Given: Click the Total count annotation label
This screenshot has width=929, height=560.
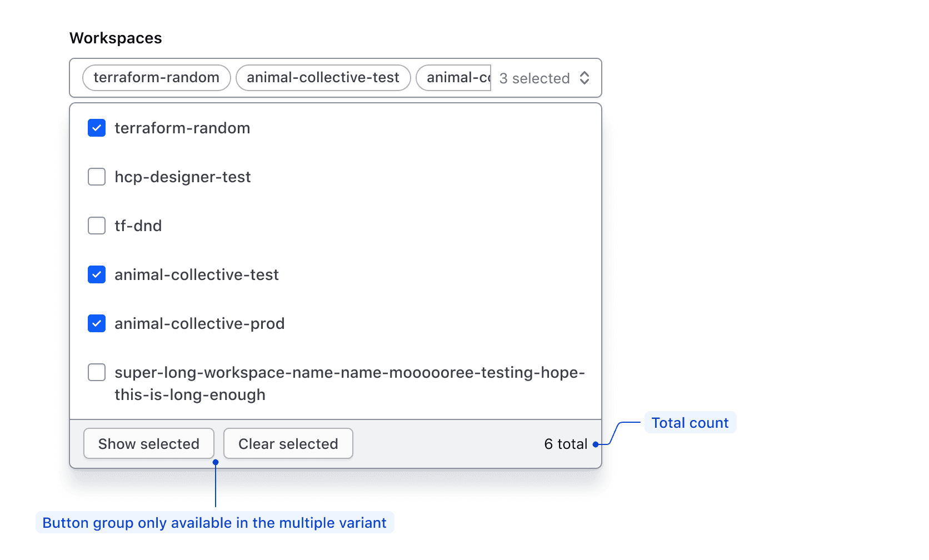Looking at the screenshot, I should [x=690, y=422].
